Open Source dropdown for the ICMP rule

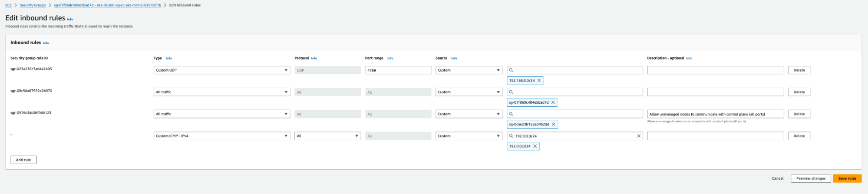(469, 136)
